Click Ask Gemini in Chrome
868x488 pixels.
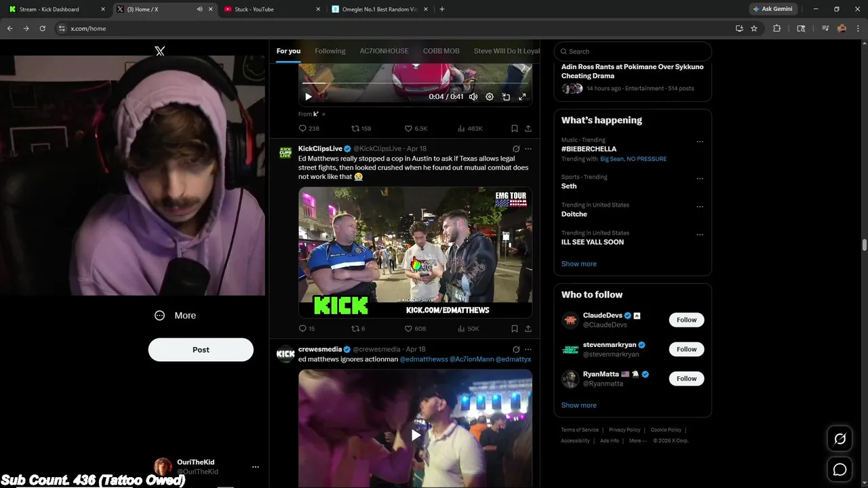(772, 9)
